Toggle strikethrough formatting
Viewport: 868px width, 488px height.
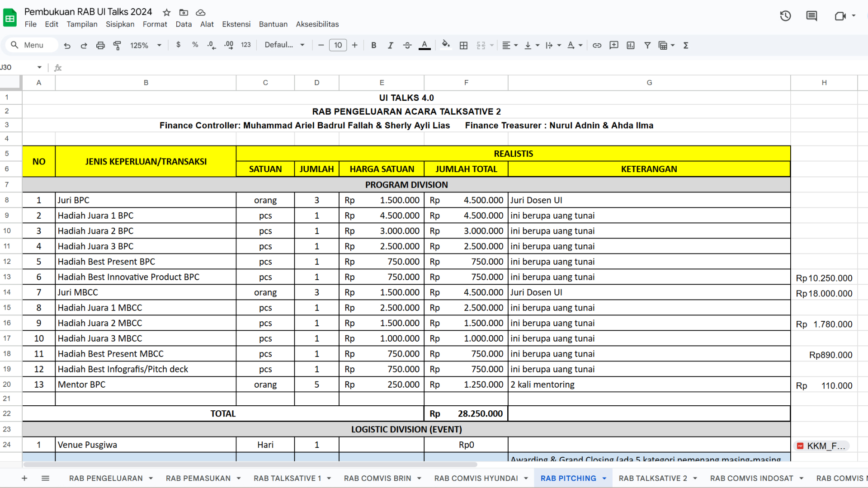(407, 45)
